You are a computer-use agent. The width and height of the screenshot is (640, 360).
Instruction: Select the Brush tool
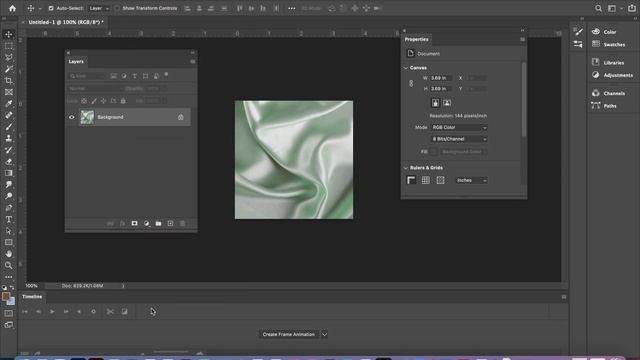(x=9, y=127)
